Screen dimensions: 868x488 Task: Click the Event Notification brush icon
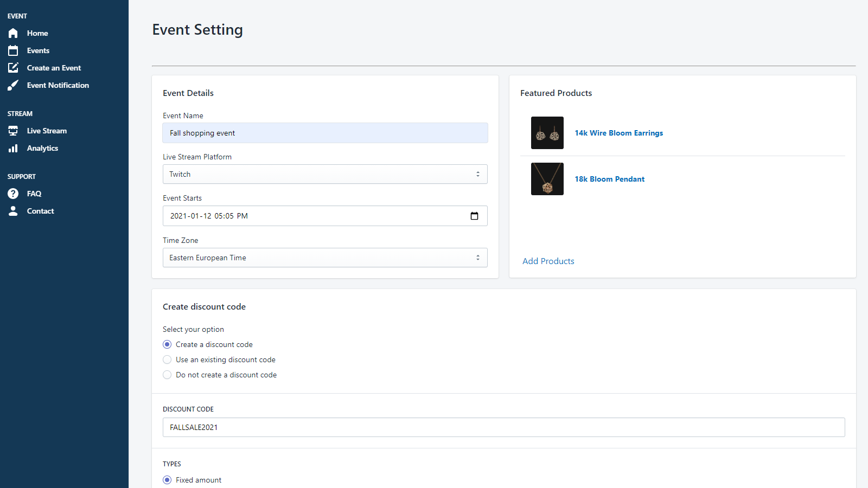coord(13,85)
